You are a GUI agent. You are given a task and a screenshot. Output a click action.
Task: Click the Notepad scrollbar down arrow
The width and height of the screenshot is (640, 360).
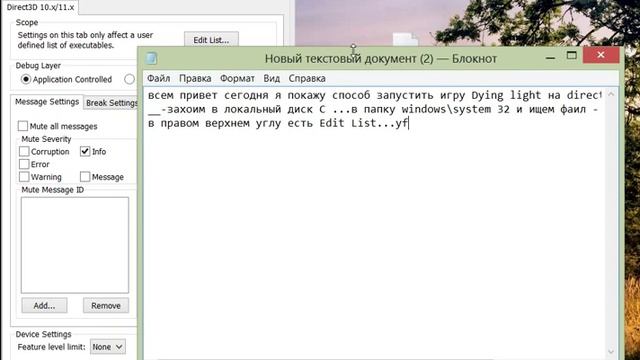611,351
